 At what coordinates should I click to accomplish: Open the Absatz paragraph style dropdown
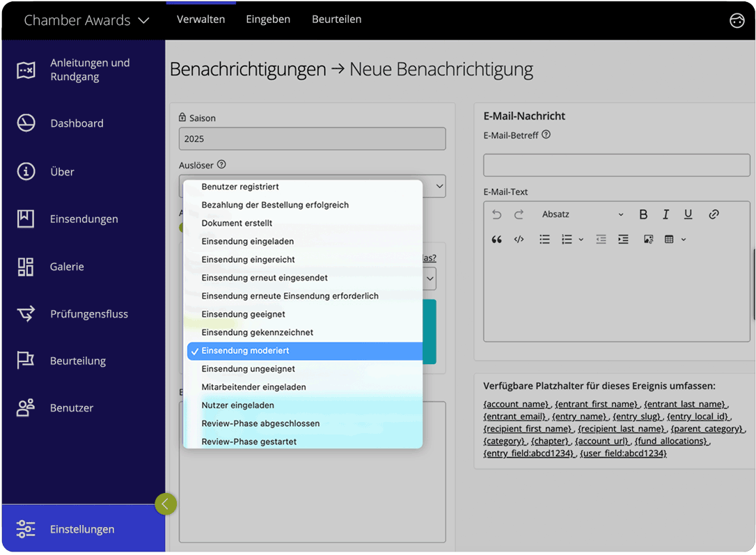(x=582, y=214)
